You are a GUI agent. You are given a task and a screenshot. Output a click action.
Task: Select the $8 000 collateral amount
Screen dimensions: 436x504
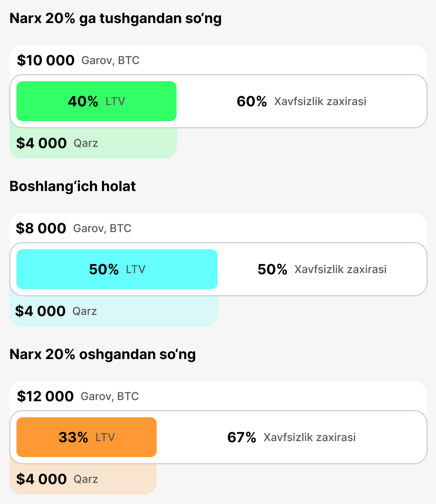41,228
